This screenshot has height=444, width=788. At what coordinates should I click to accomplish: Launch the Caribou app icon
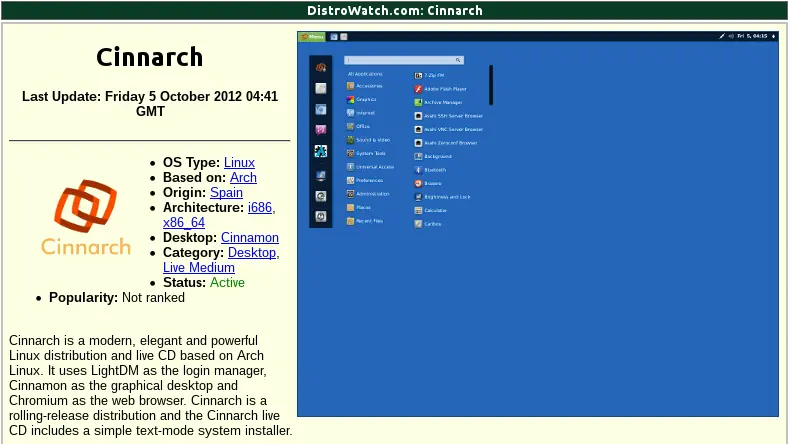[418, 224]
